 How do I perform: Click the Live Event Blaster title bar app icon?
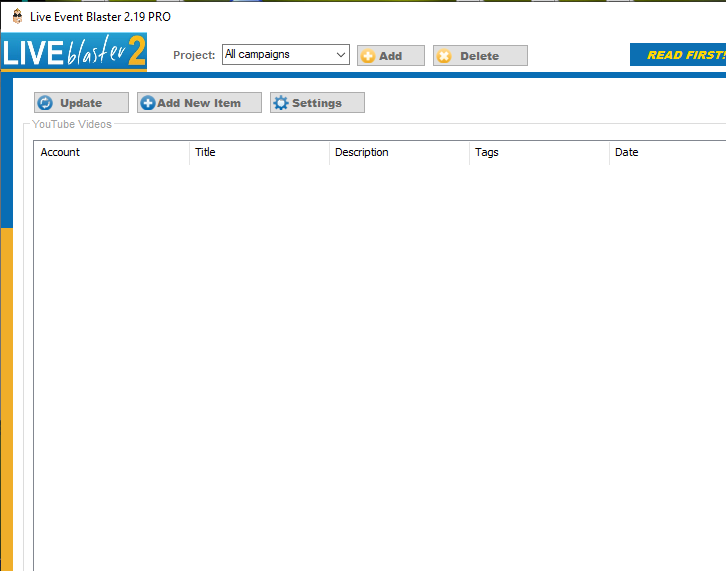coord(18,17)
